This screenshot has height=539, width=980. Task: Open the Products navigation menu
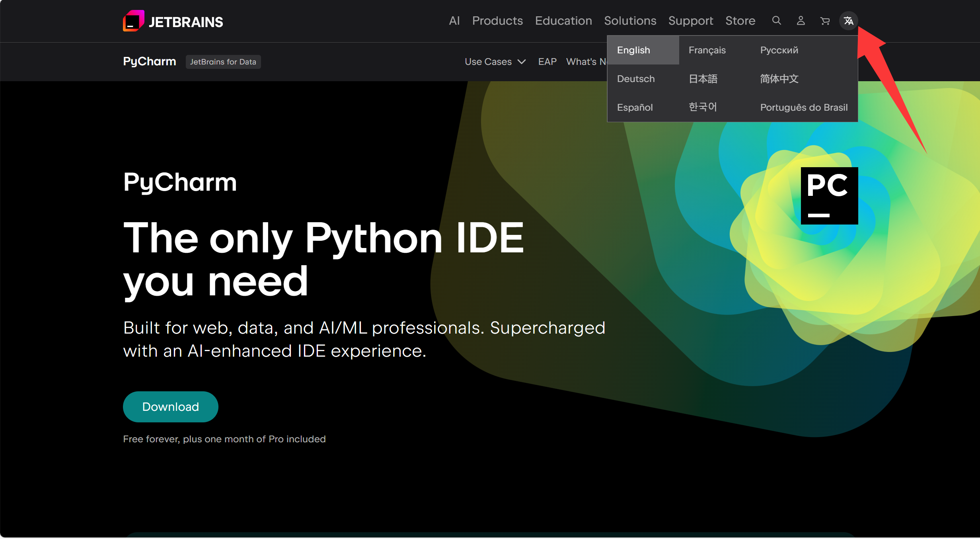497,21
